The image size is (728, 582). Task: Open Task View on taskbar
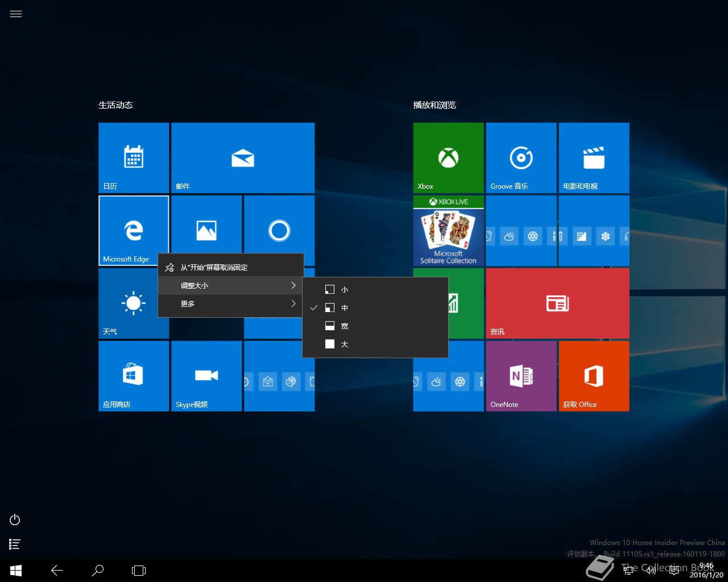click(x=139, y=571)
